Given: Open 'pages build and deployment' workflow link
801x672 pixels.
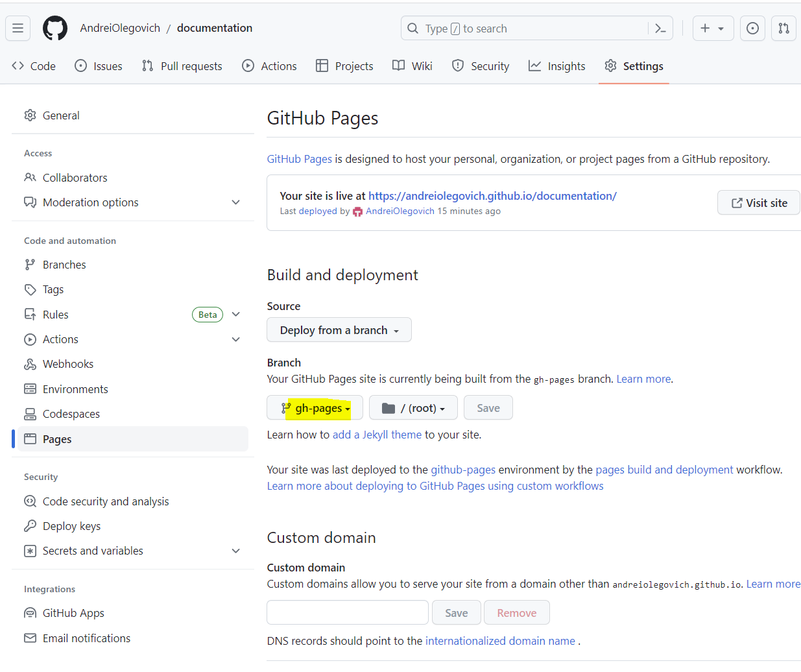Looking at the screenshot, I should 664,470.
